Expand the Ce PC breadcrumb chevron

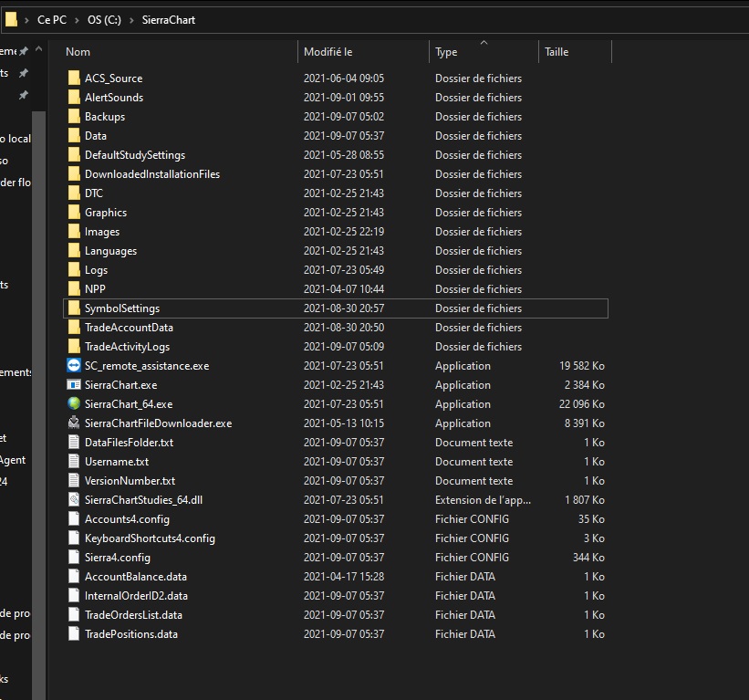[x=76, y=19]
